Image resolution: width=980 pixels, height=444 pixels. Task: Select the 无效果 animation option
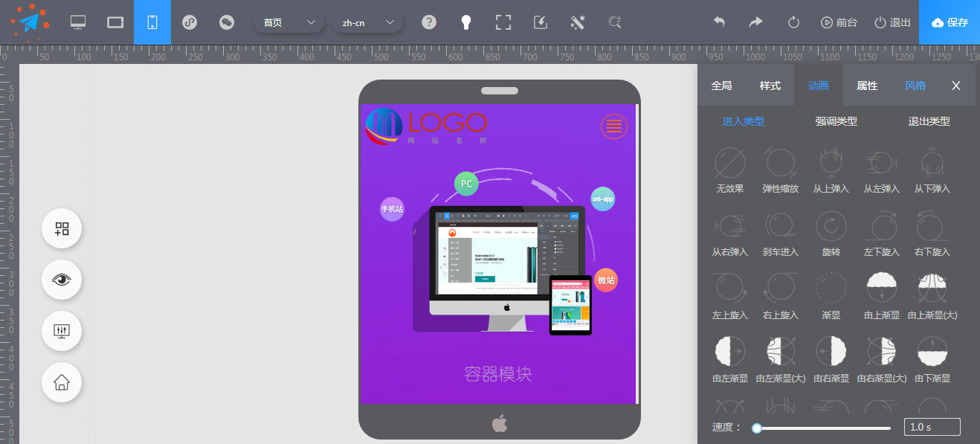pyautogui.click(x=730, y=170)
